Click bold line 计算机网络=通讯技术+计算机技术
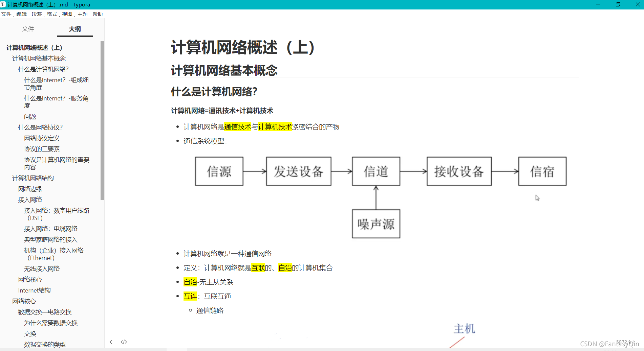The width and height of the screenshot is (644, 351). [x=222, y=111]
